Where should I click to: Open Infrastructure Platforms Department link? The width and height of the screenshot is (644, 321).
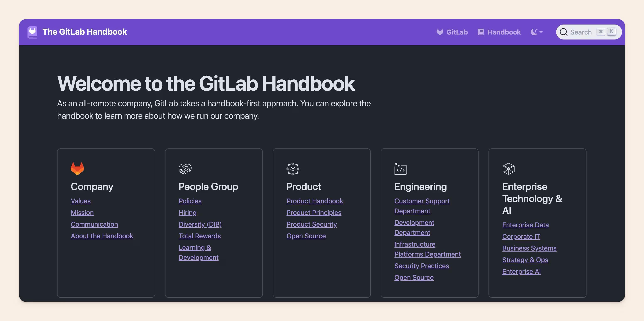click(x=427, y=249)
